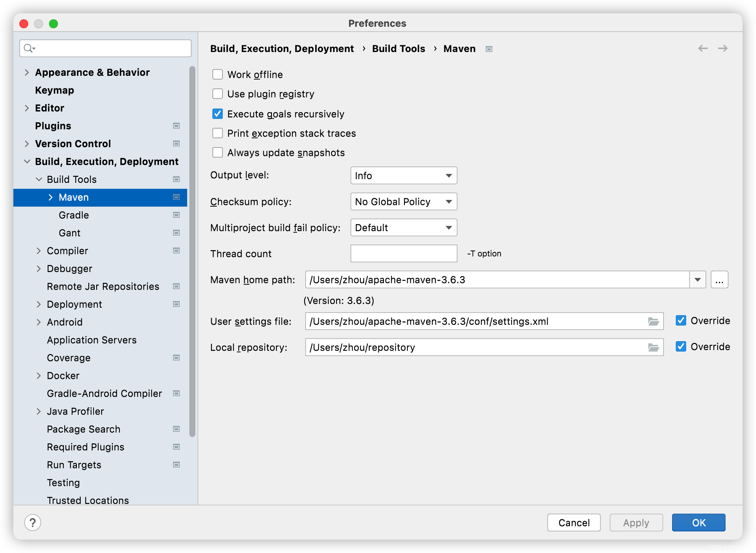The height and width of the screenshot is (553, 756).
Task: Open Maven home path history dropdown
Action: pos(698,279)
